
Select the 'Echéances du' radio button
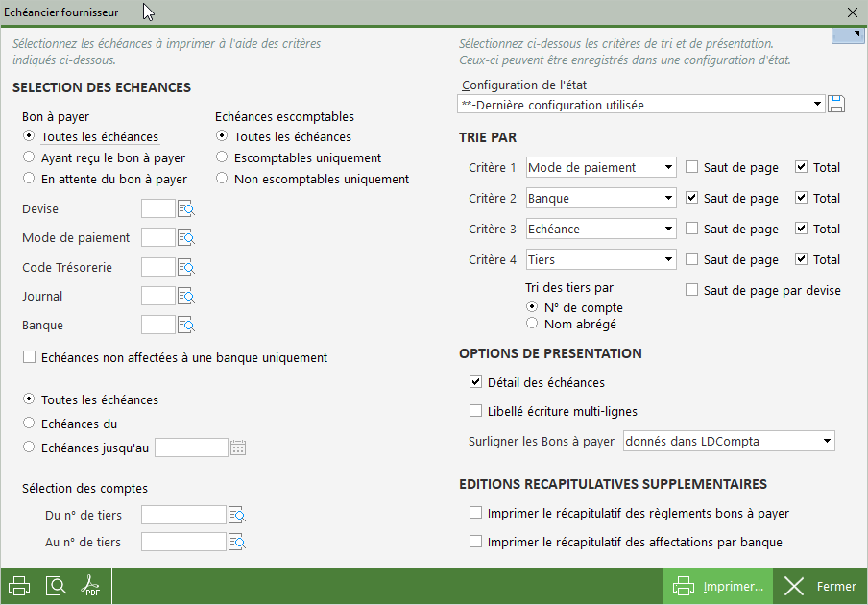[29, 423]
